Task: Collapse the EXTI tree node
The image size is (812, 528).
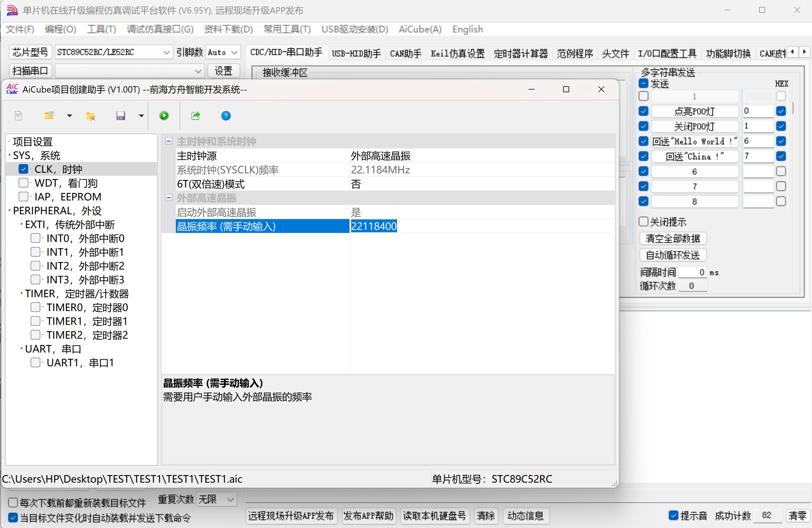Action: [21, 224]
